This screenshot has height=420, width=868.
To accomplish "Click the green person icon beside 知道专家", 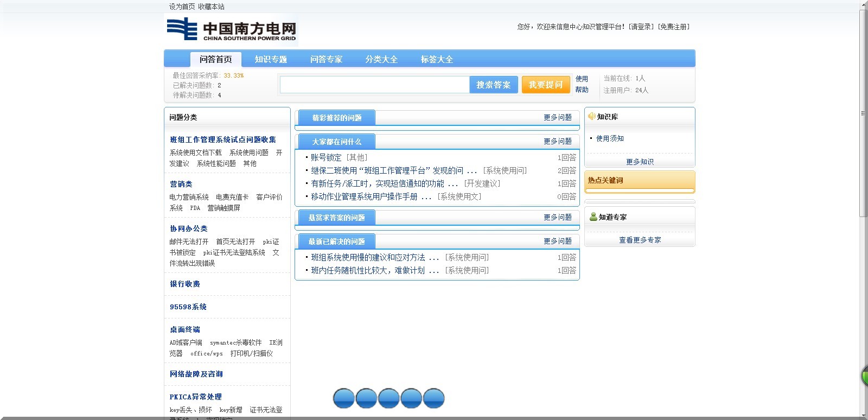I will (593, 217).
